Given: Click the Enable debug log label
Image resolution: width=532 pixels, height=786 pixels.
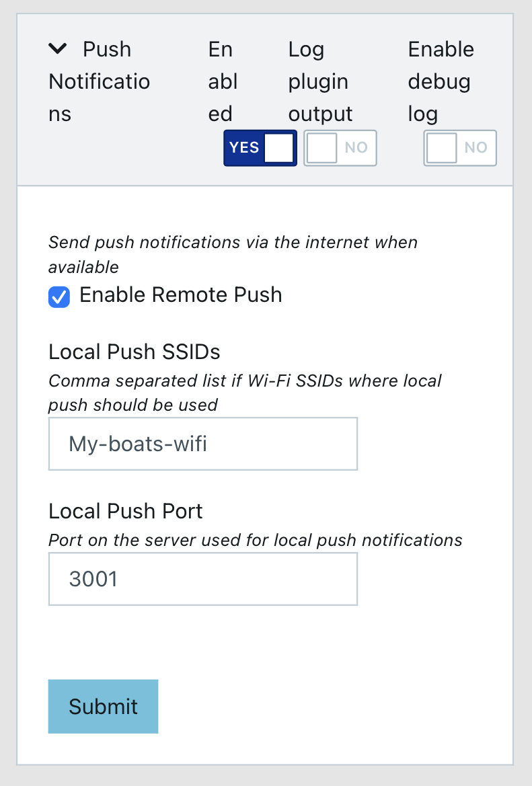Looking at the screenshot, I should pyautogui.click(x=441, y=81).
